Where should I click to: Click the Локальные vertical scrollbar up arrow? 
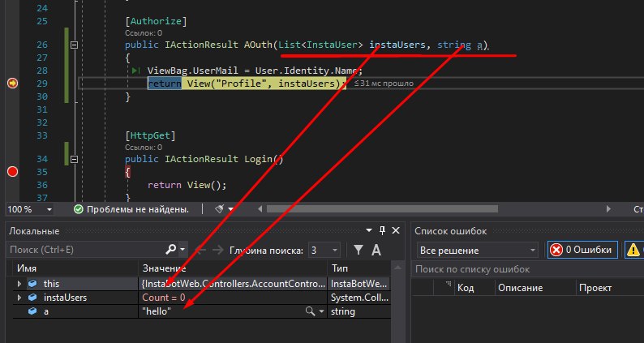click(397, 268)
